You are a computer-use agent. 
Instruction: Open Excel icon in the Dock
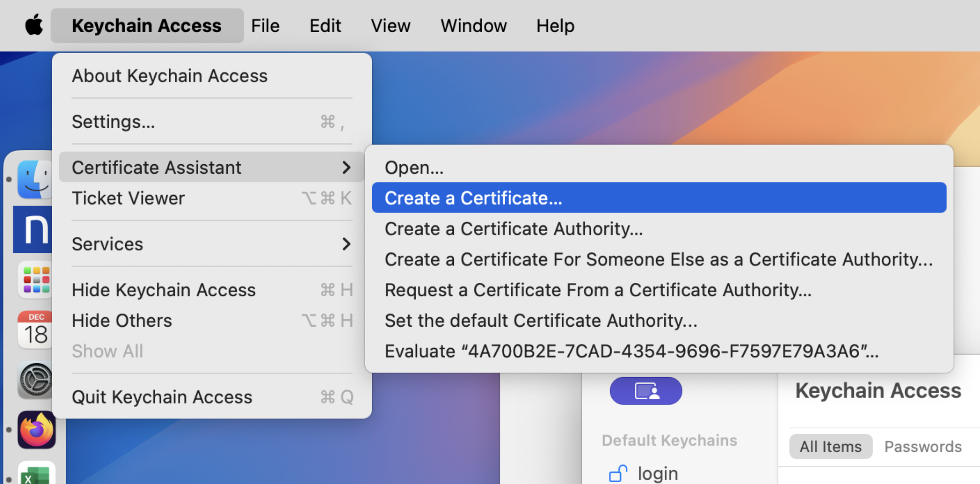[37, 474]
